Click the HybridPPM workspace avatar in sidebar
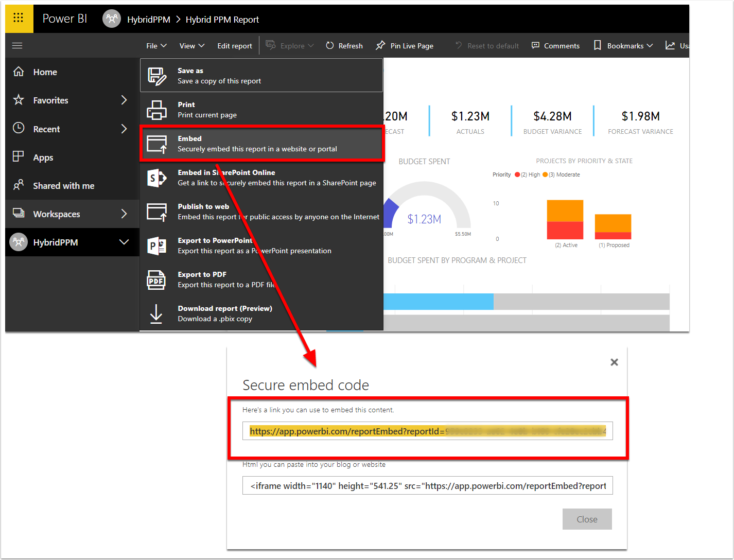Image resolution: width=734 pixels, height=560 pixels. (x=19, y=242)
